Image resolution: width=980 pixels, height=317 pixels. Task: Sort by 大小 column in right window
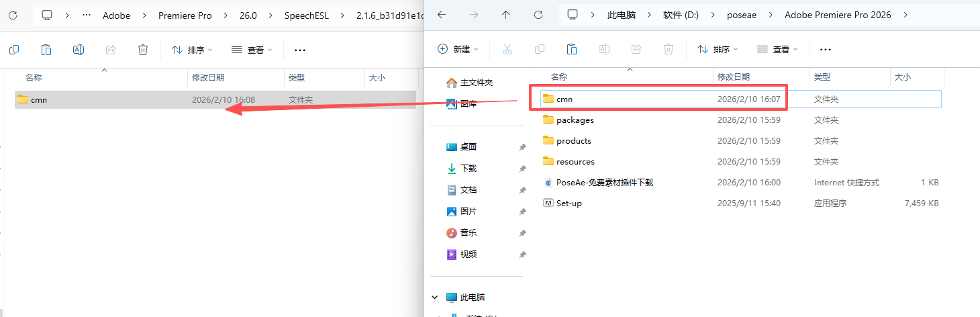pos(903,77)
